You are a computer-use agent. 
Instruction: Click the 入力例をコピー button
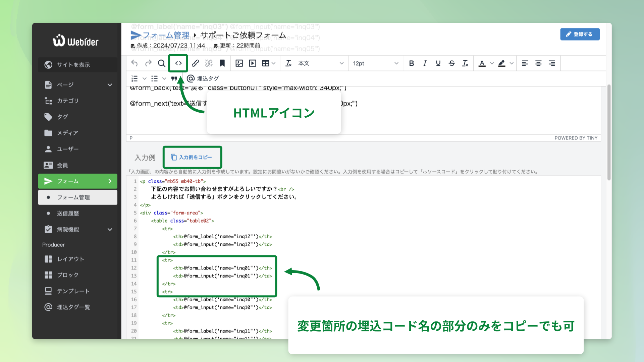click(192, 157)
